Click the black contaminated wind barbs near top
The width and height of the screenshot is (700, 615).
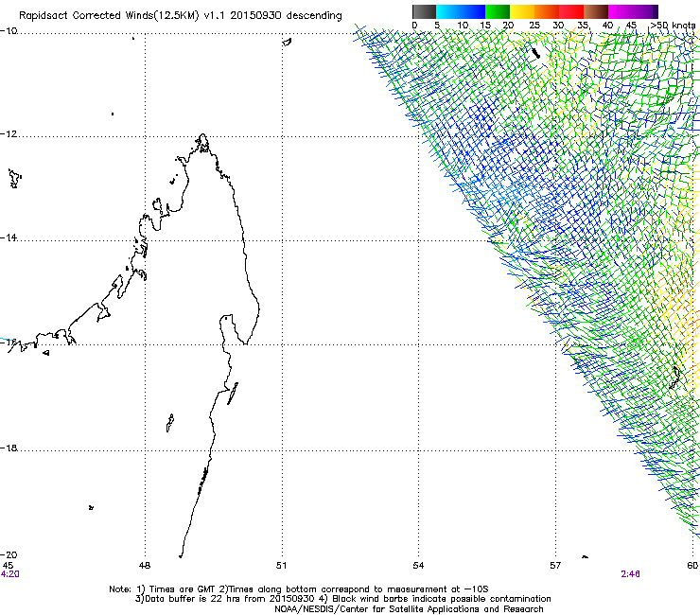(x=535, y=52)
